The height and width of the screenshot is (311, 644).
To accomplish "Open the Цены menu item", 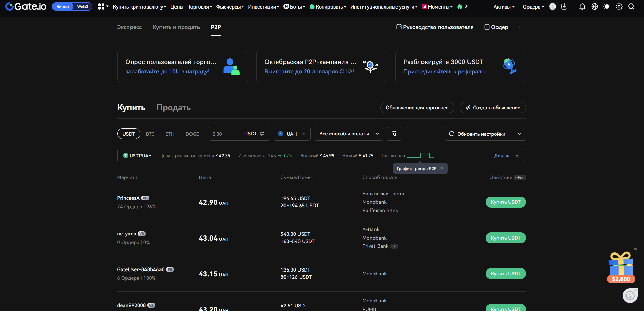I will coord(177,6).
